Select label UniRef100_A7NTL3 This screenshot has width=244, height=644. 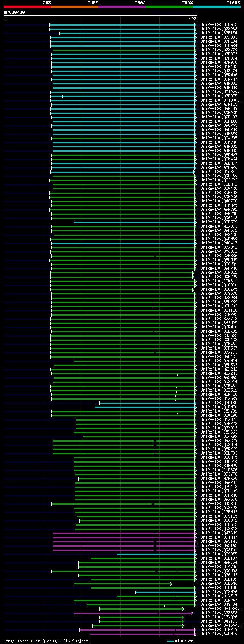(219, 104)
